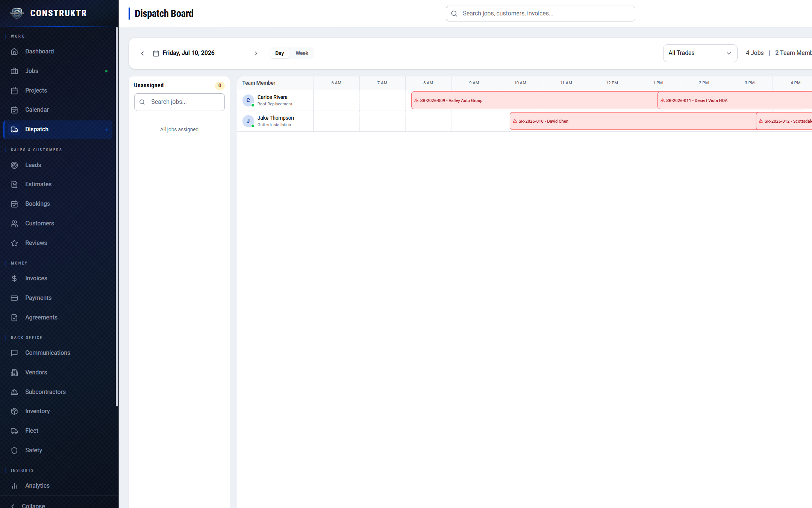Click Jake Thompson's avatar circle
Screen dimensions: 812x508
[248, 121]
